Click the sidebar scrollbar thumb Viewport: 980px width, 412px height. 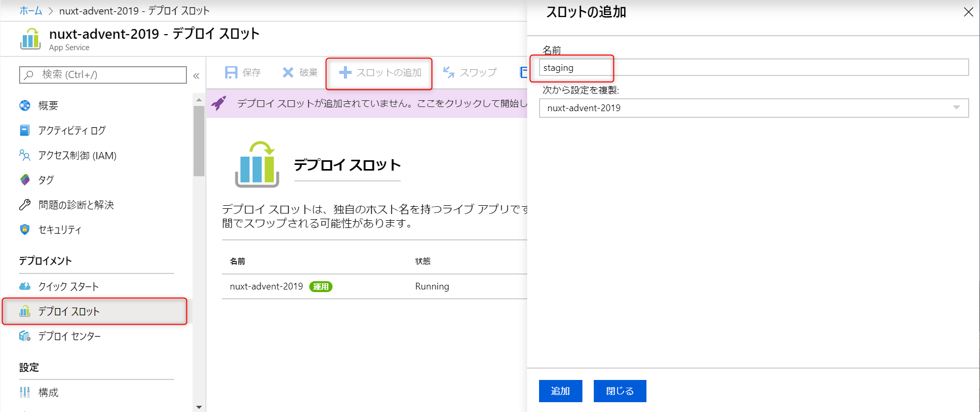[199, 141]
